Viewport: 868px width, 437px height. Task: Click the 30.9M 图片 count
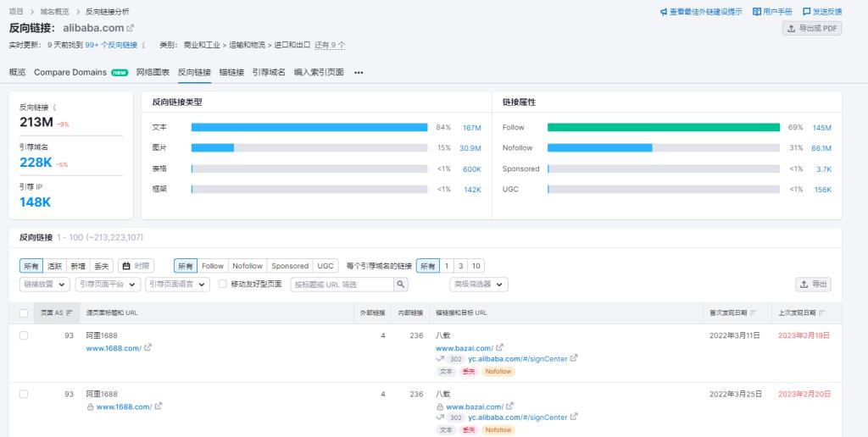coord(470,148)
